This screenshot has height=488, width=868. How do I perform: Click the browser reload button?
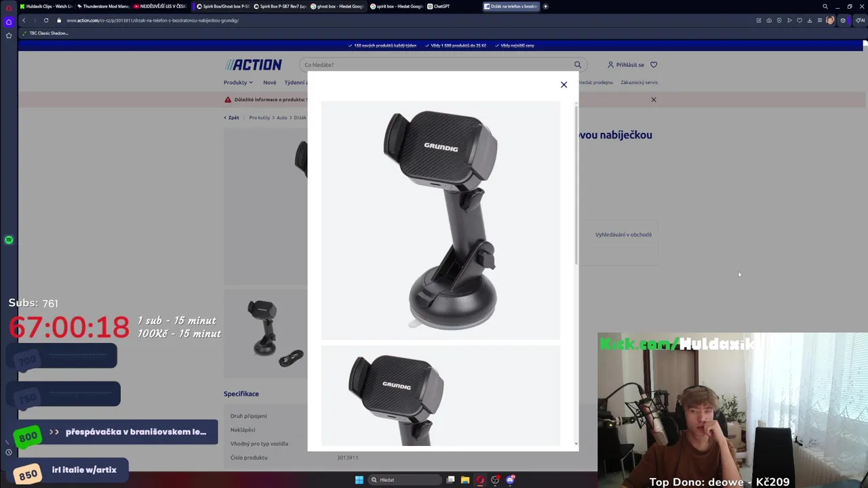46,20
